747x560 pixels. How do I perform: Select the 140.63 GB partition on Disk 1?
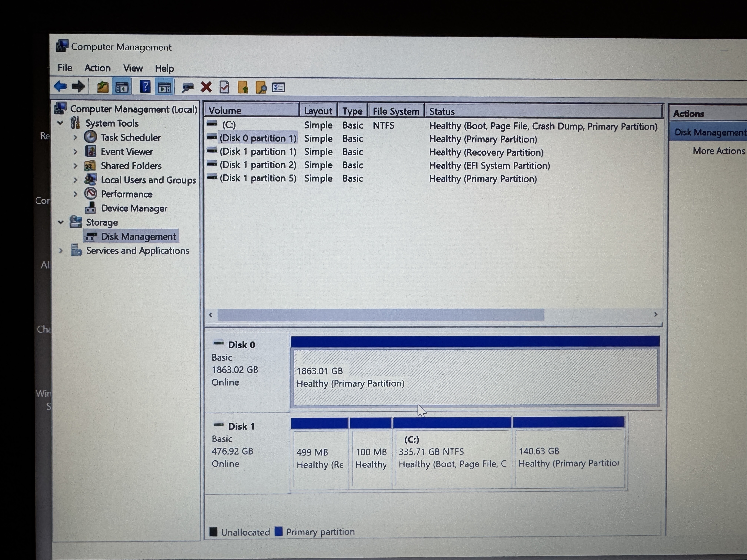[569, 457]
